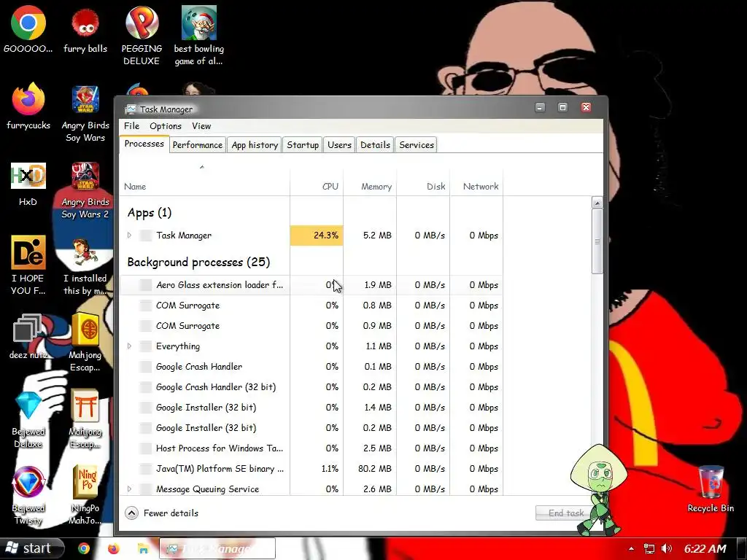Screen dimensions: 747x560
Task: Click the start button
Action: [31, 548]
